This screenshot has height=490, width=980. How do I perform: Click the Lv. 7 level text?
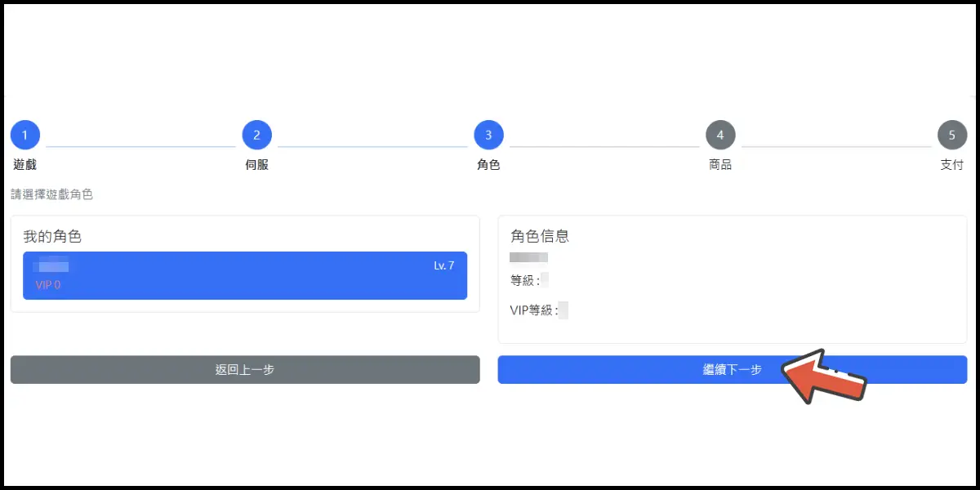443,265
